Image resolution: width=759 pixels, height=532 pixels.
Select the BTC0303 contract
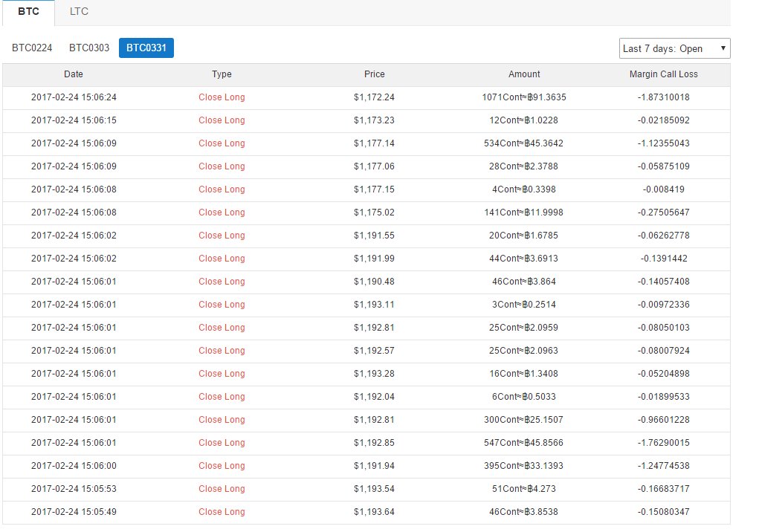pos(89,48)
